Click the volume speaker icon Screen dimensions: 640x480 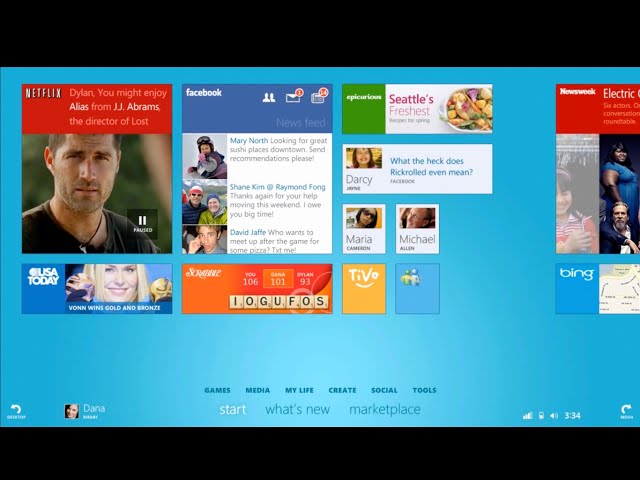click(553, 416)
